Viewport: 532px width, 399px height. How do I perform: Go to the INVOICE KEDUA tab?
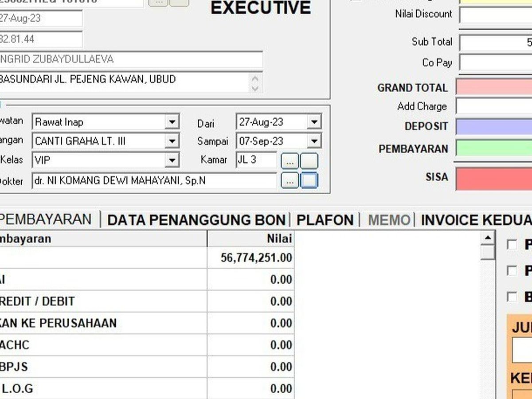point(476,220)
